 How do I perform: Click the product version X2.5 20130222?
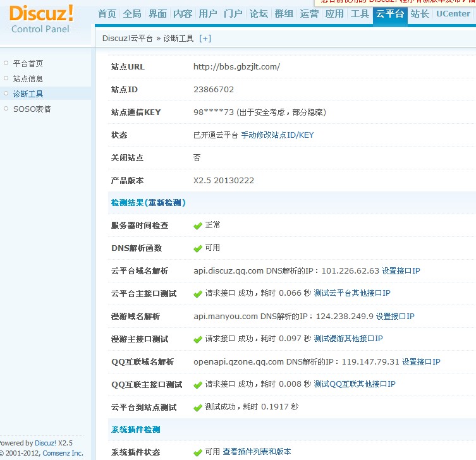coord(224,181)
